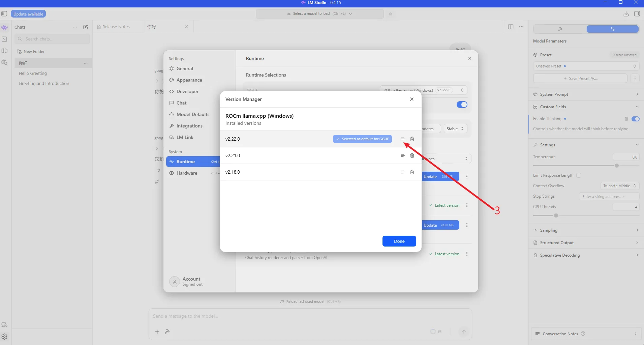Attach a file with plus icon
Screen dimensions: 644x345
pos(157,332)
